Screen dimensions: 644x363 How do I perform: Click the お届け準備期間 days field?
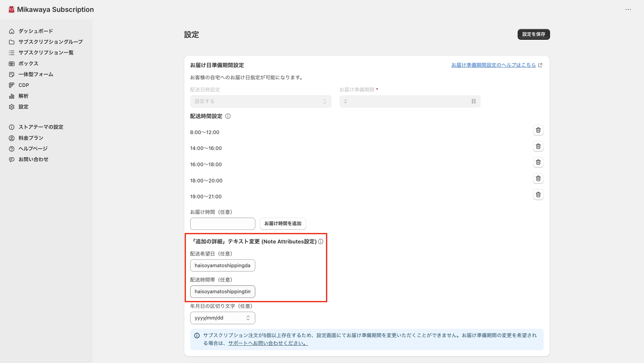point(410,101)
